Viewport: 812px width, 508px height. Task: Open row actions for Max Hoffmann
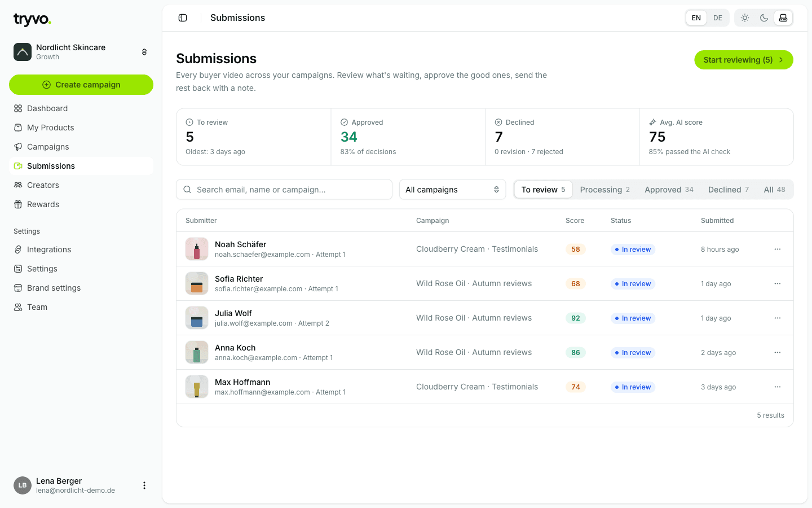point(778,387)
